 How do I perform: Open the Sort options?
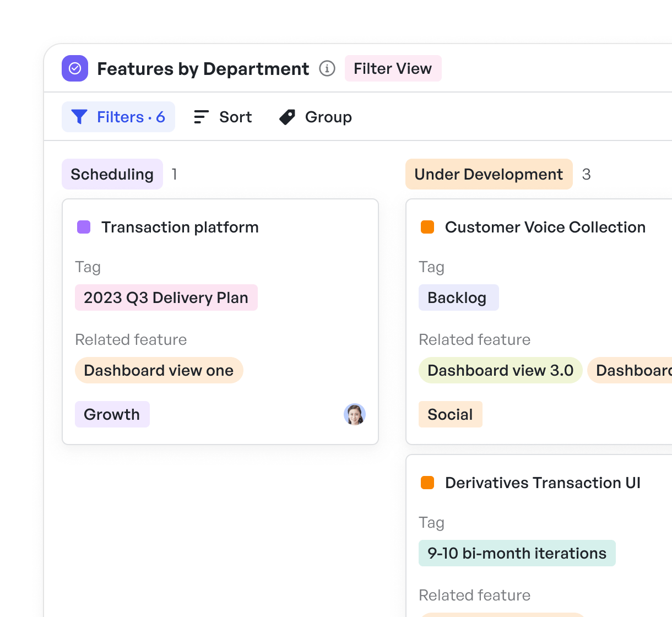pyautogui.click(x=223, y=117)
